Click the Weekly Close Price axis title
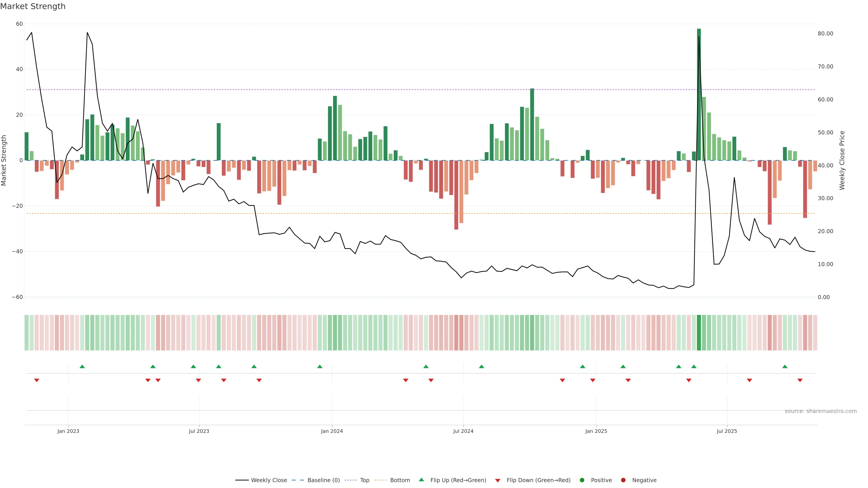The image size is (868, 488). pos(842,160)
